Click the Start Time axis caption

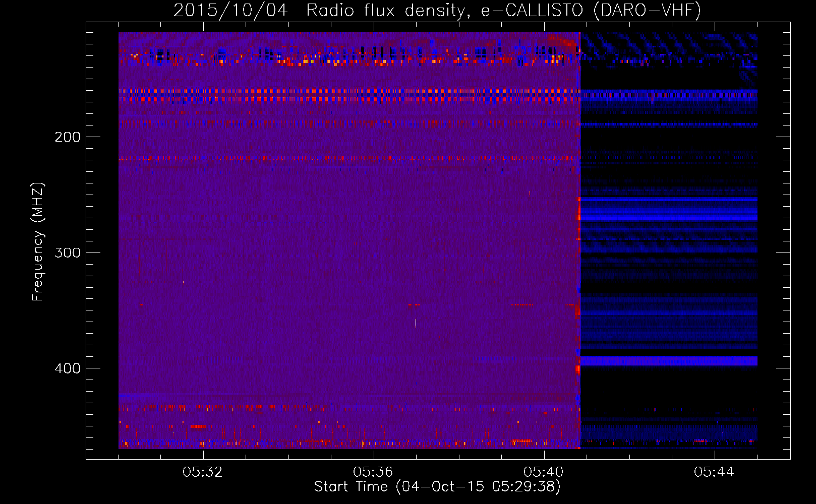[x=437, y=487]
